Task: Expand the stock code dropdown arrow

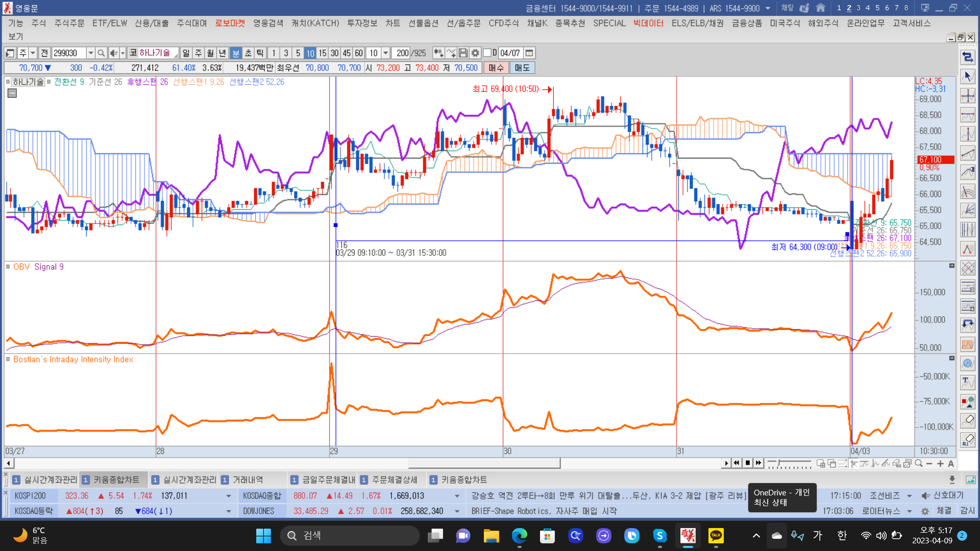Action: pos(90,53)
